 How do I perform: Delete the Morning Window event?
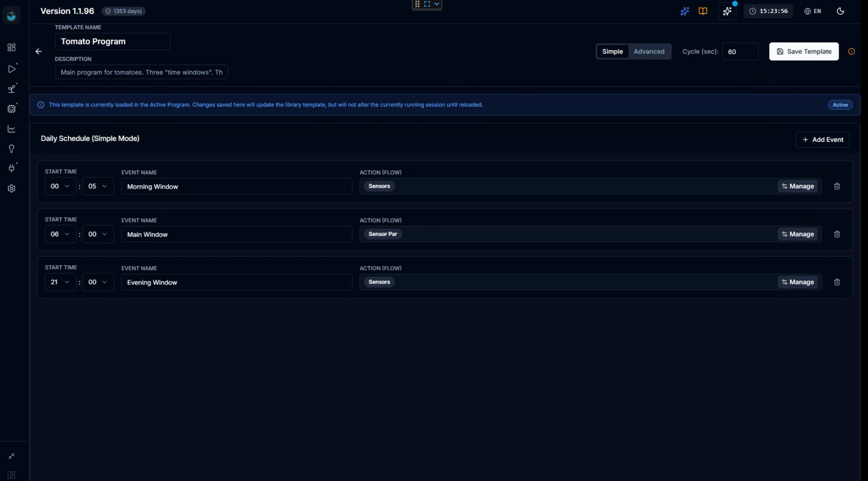(x=837, y=186)
